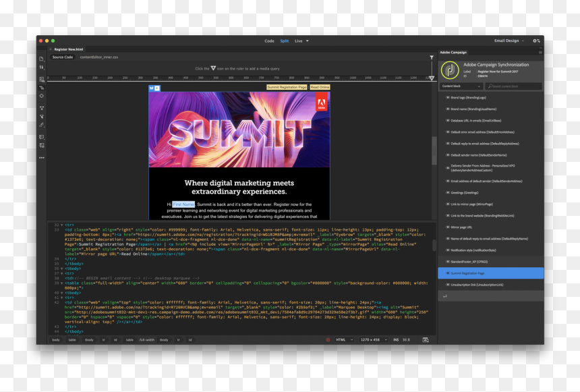Open the Content block dropdown
The width and height of the screenshot is (580, 392).
461,86
